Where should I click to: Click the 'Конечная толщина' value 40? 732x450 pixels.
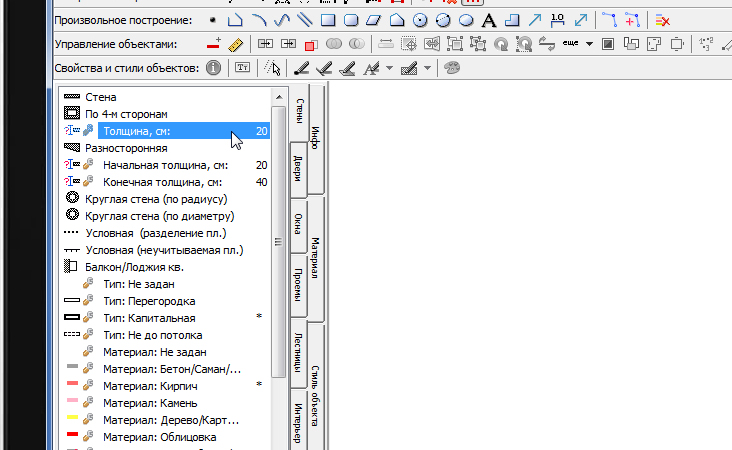(261, 182)
